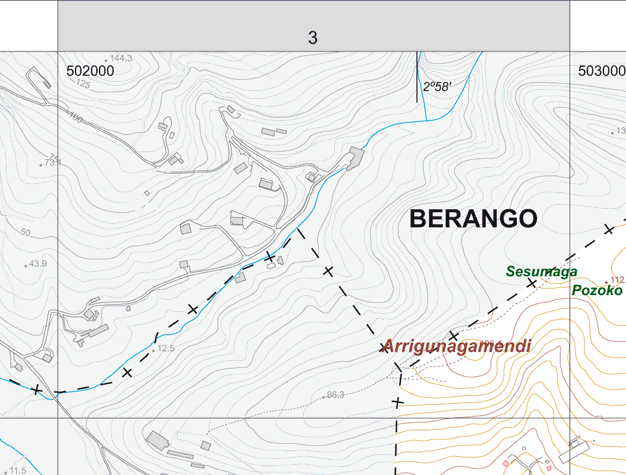Click the 144.3 spot elevation
Viewport: 626px width, 475px height.
tap(121, 58)
